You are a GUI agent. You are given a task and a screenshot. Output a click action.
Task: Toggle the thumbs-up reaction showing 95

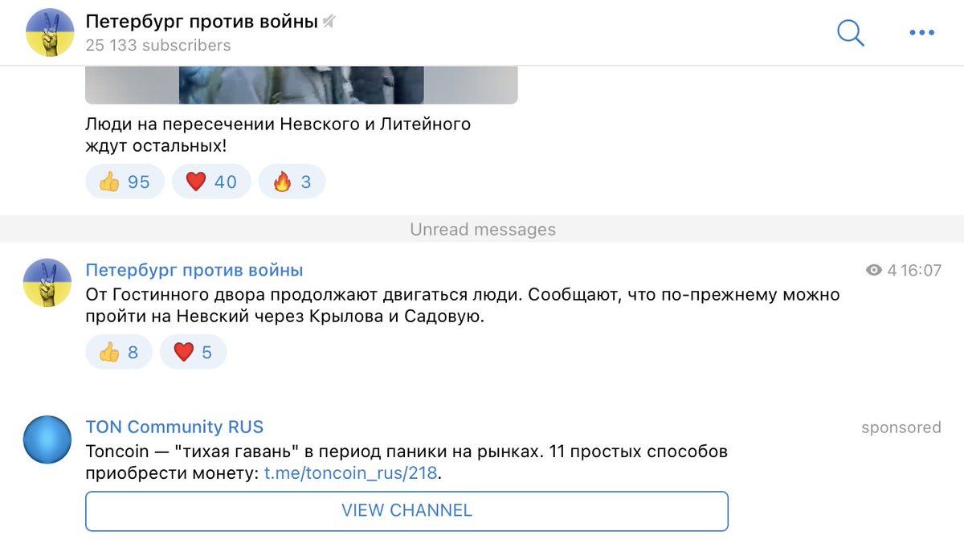(x=125, y=181)
